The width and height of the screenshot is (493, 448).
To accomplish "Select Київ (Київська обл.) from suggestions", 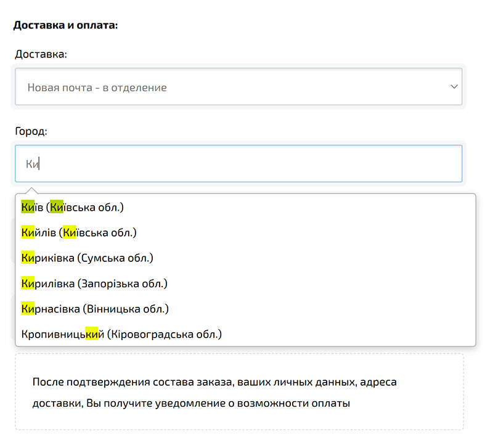I will click(74, 207).
